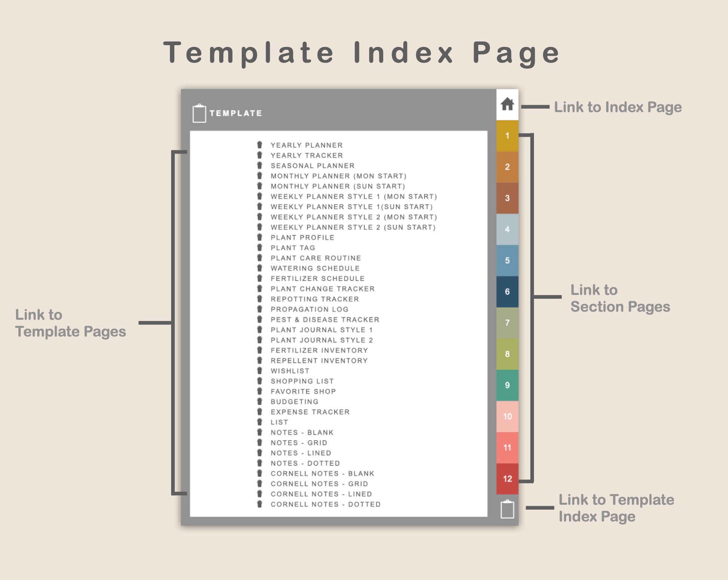728x580 pixels.
Task: Open the Wishlist template
Action: pos(290,371)
